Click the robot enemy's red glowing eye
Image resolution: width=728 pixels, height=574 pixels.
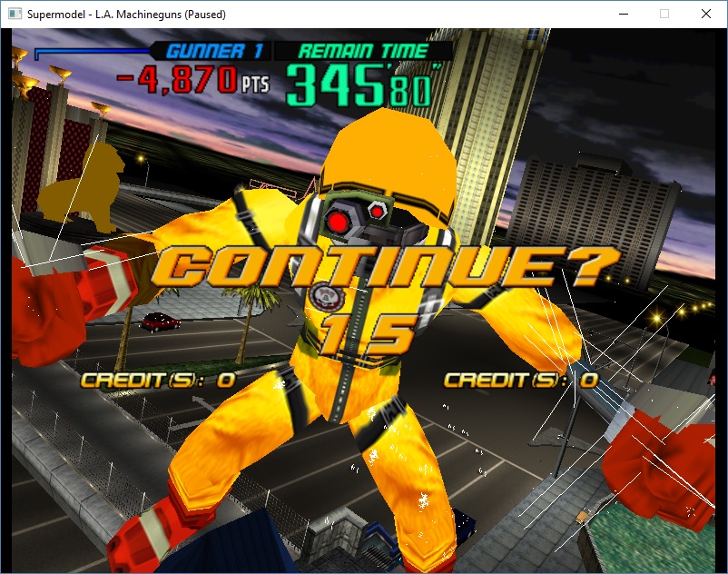point(338,223)
